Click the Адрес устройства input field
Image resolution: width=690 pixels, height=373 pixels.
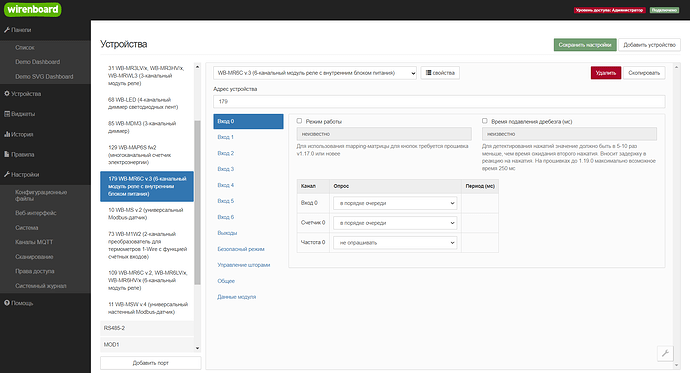pyautogui.click(x=439, y=102)
